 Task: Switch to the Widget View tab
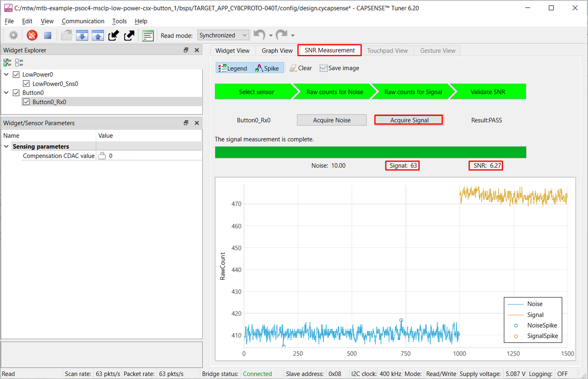click(x=232, y=51)
